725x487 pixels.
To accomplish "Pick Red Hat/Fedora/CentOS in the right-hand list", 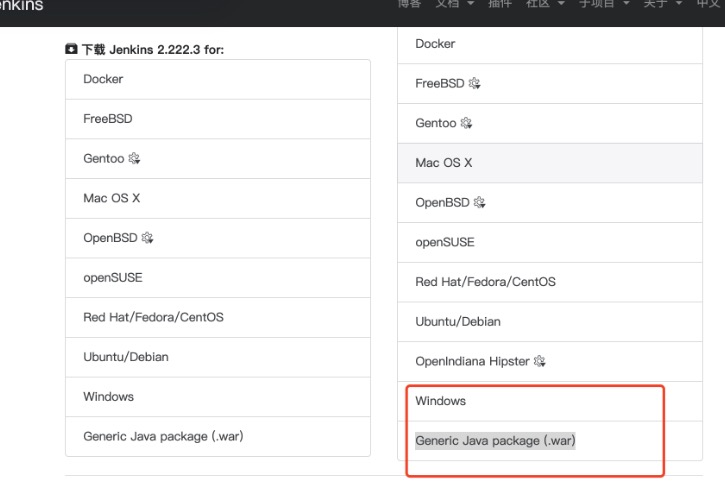I will coord(550,282).
